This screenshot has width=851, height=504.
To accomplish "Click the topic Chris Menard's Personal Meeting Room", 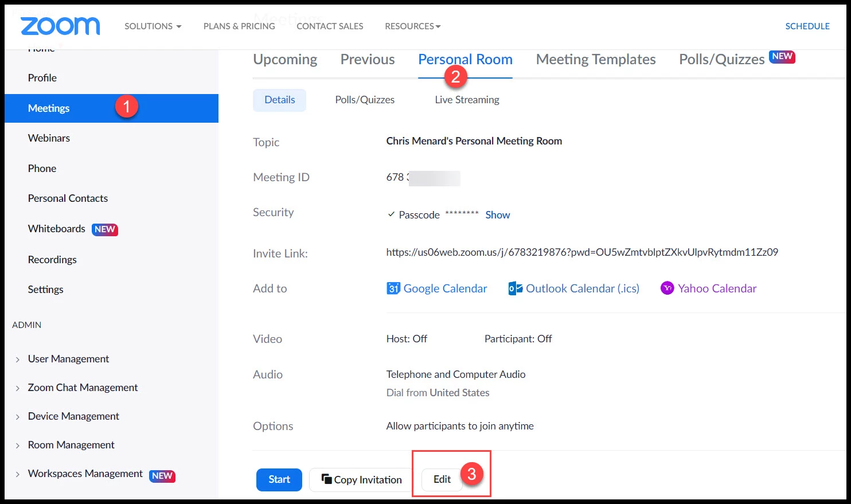I will (474, 141).
